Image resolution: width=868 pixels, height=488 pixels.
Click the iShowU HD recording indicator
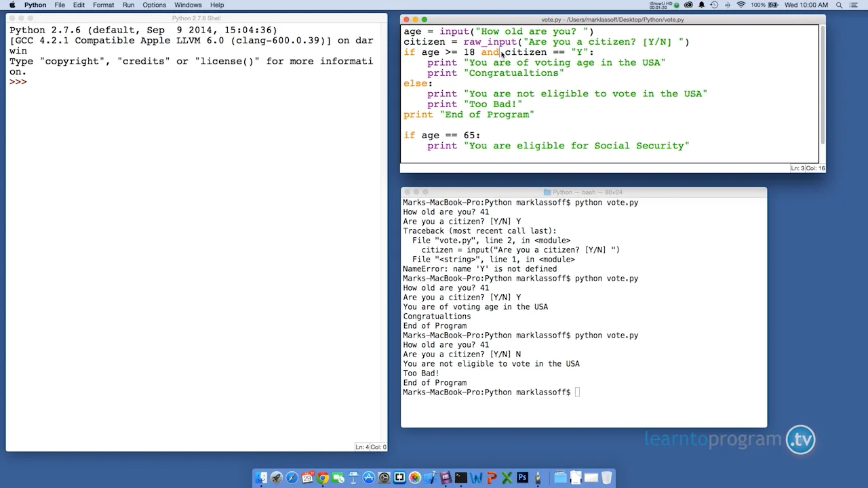coord(664,5)
